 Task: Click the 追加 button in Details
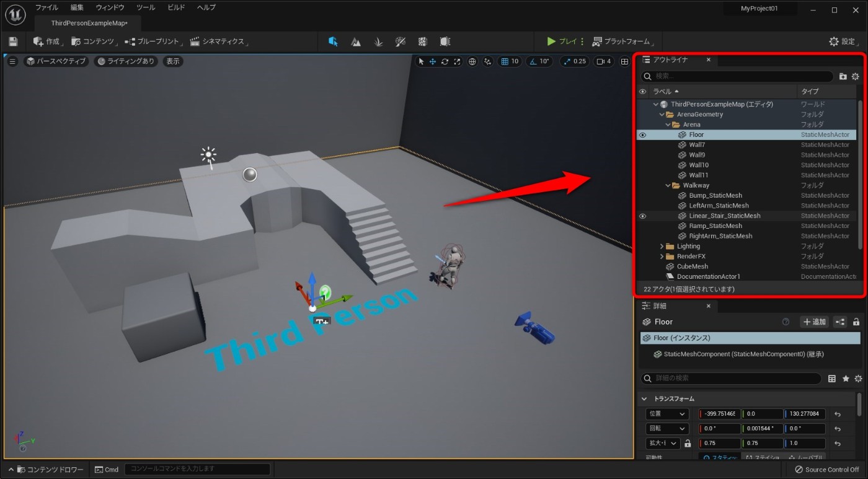pyautogui.click(x=814, y=322)
